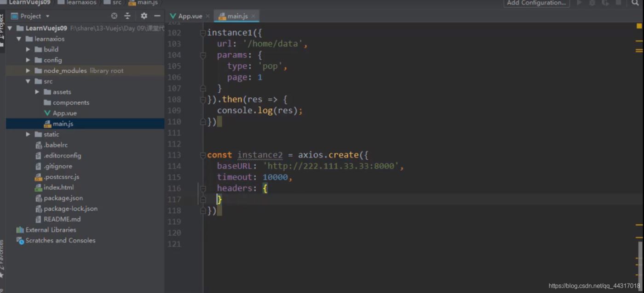This screenshot has width=644, height=293.
Task: Click the Search Everywhere magnifier icon
Action: pos(635,3)
